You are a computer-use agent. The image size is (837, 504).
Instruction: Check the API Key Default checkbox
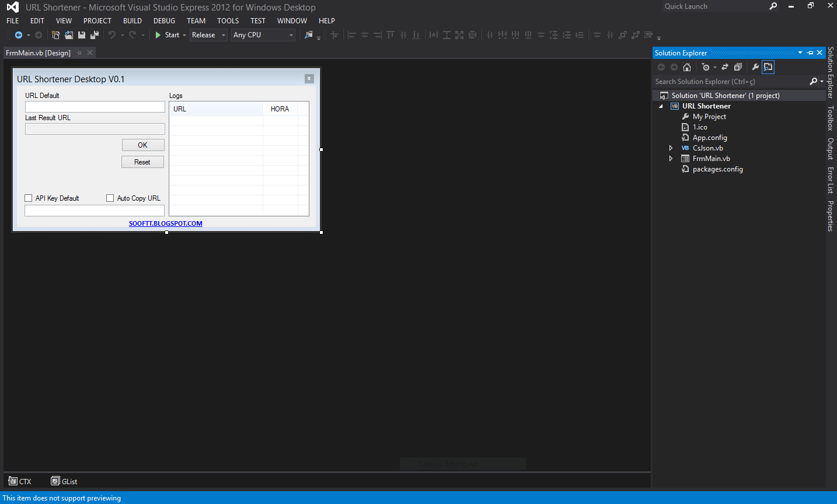click(29, 198)
